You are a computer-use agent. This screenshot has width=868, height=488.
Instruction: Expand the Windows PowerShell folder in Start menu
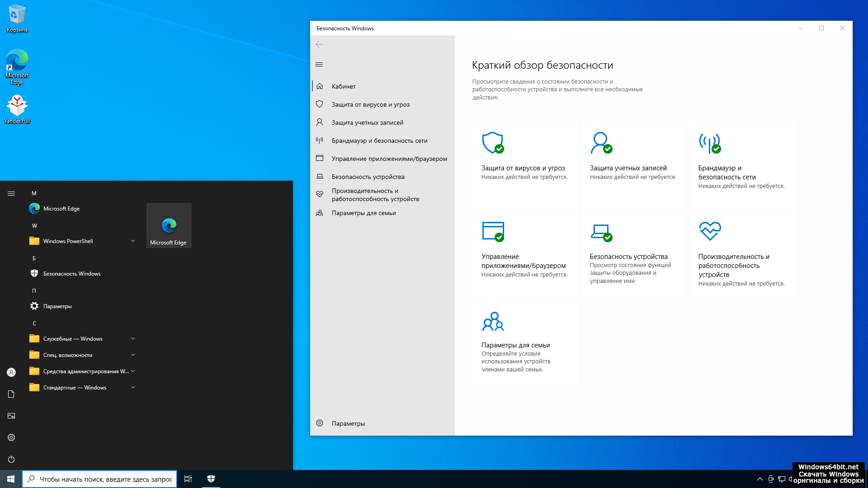click(133, 241)
